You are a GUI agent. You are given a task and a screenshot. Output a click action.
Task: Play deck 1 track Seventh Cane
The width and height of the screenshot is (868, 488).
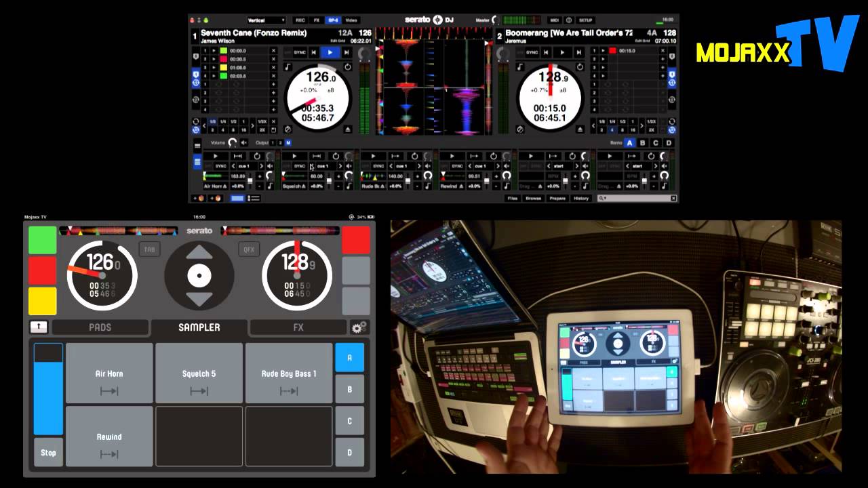pos(330,52)
